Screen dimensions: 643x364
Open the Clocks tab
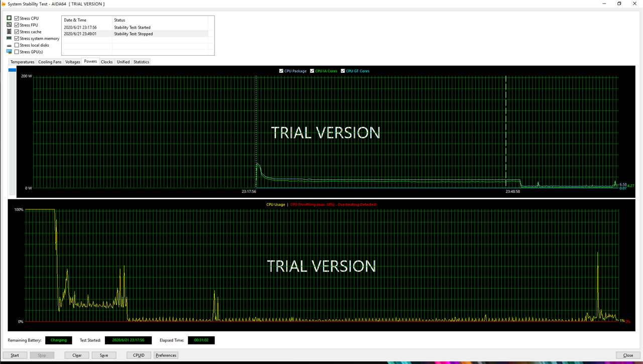(107, 62)
